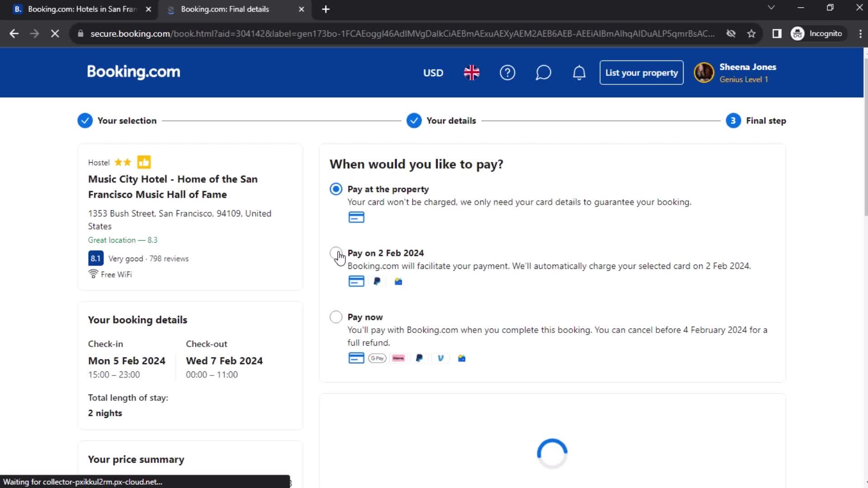Click the Final step number 3 circle
This screenshot has height=488, width=868.
pyautogui.click(x=733, y=121)
